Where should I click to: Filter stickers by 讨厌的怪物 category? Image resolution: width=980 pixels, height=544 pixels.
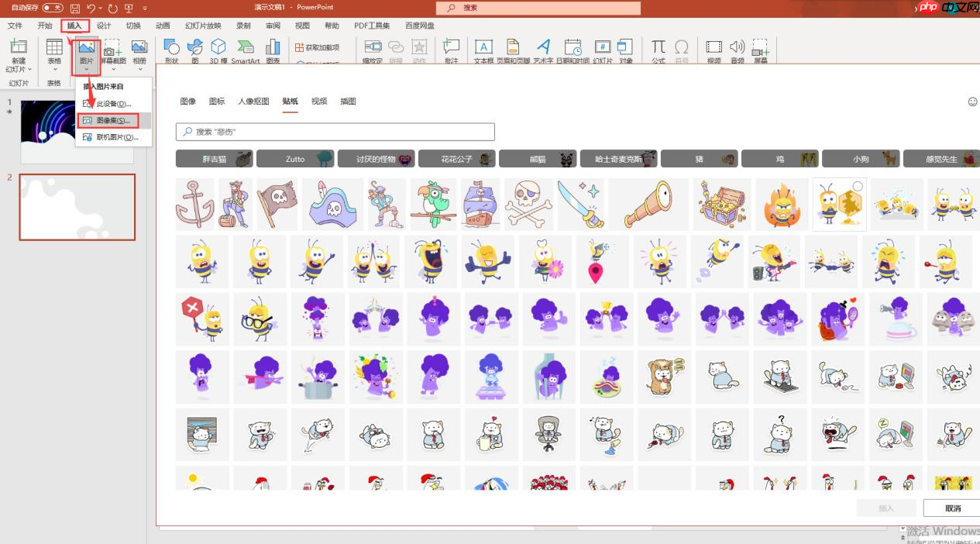(x=376, y=159)
